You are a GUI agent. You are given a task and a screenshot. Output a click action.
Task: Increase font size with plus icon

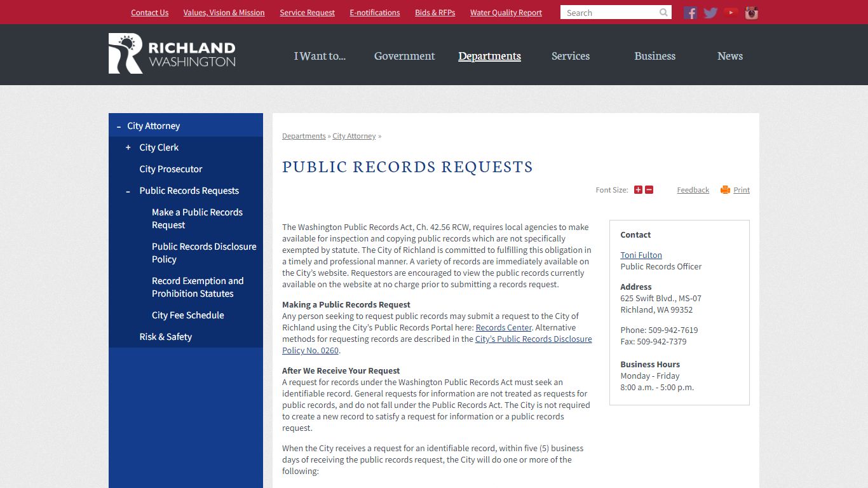point(638,190)
